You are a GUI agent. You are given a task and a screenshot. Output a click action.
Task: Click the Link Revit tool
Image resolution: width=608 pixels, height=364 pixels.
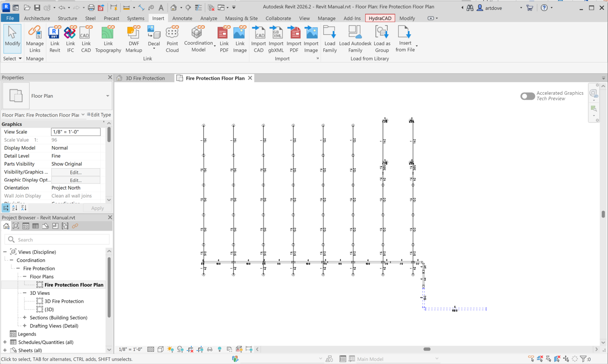click(55, 39)
